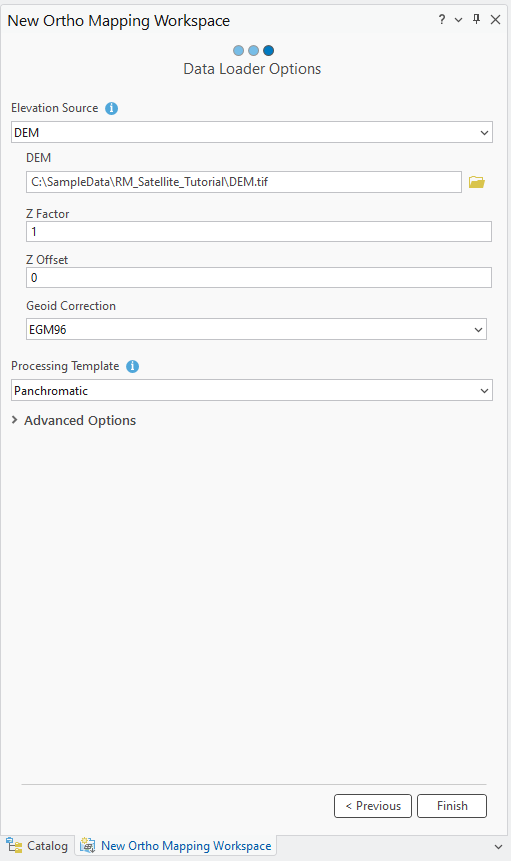
Task: Expand the Advanced Options section
Action: [x=74, y=420]
